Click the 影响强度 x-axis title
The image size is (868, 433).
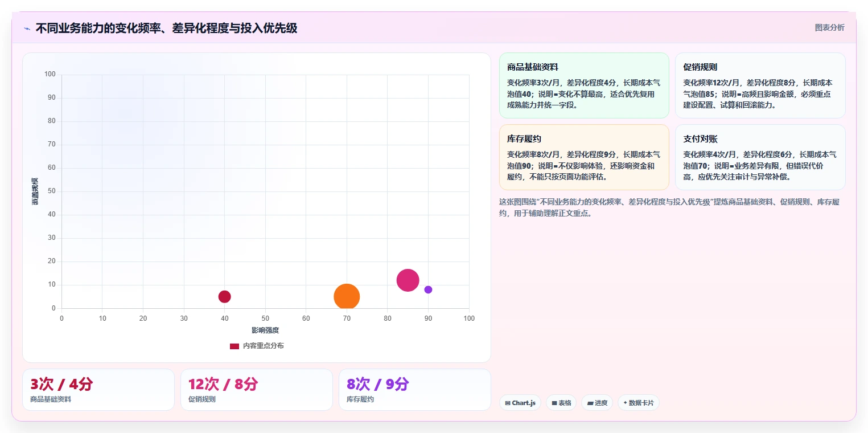[265, 330]
